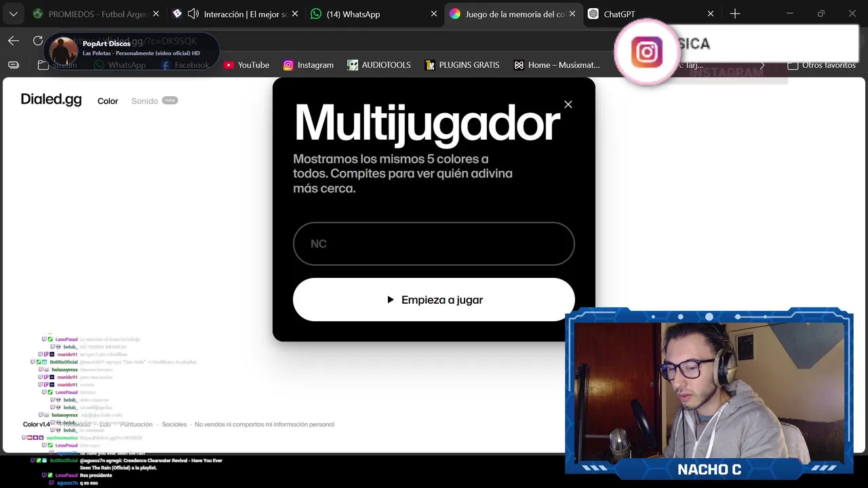
Task: Open the Puntuación footer link
Action: tap(136, 424)
